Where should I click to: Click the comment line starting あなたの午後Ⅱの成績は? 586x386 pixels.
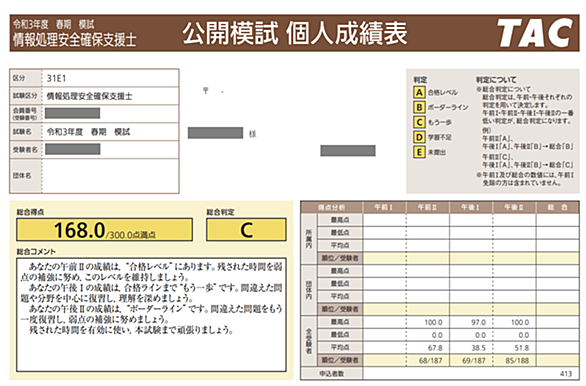tap(155, 309)
